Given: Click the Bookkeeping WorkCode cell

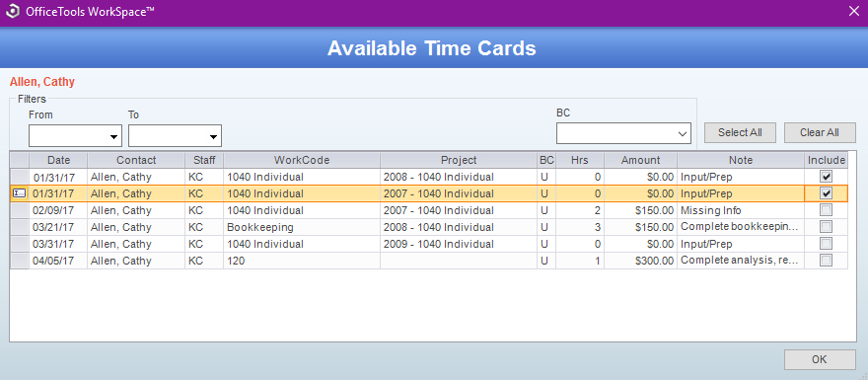Looking at the screenshot, I should (x=302, y=227).
